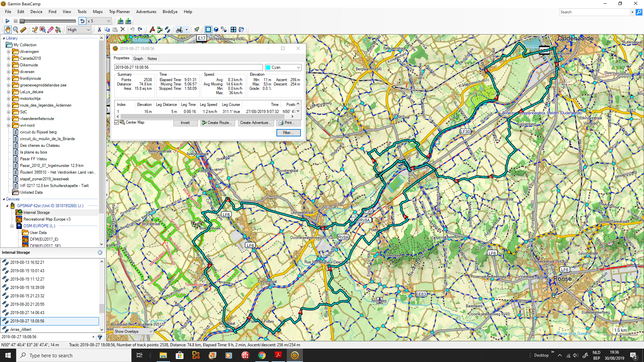Select the New Route tool
Image resolution: width=644 pixels, height=362 pixels.
[x=160, y=30]
